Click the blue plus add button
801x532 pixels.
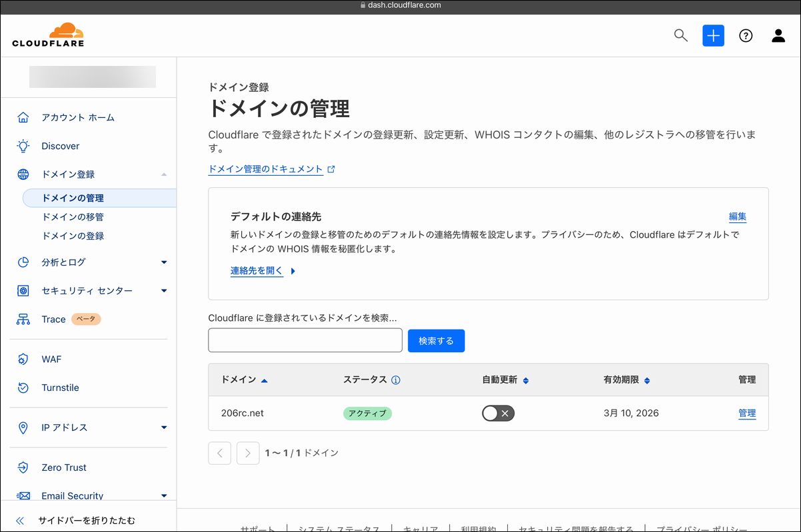(x=713, y=35)
